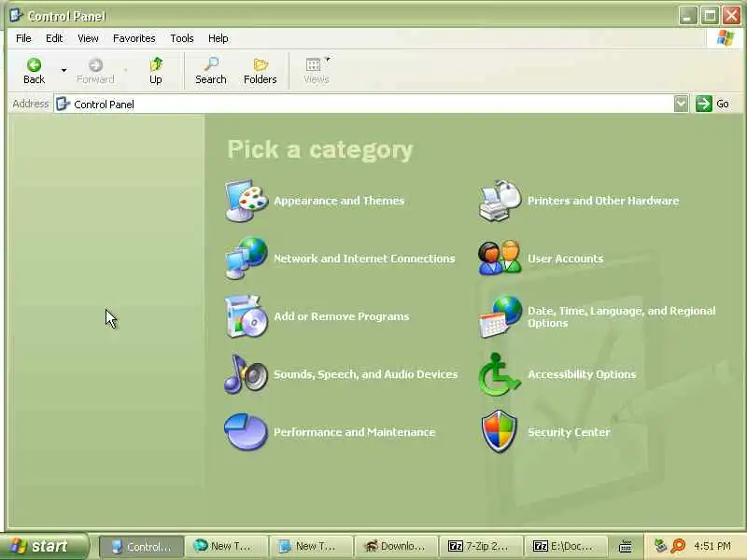The width and height of the screenshot is (747, 560).
Task: Click the keyboard icon in the taskbar
Action: 625,546
